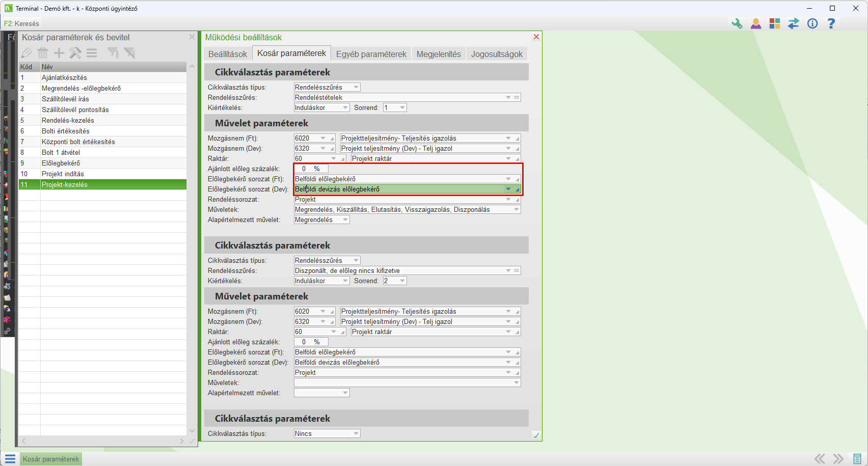Select the Projekt-kezelés row

tap(102, 184)
